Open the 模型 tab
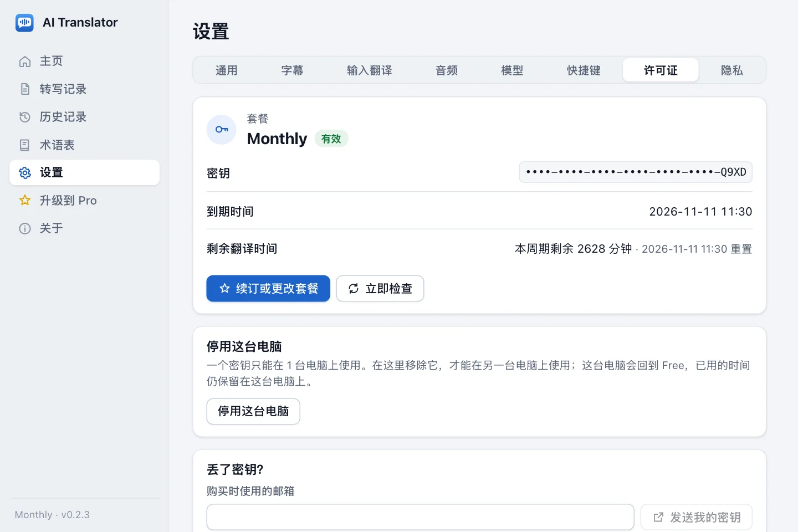The height and width of the screenshot is (532, 798). 512,70
